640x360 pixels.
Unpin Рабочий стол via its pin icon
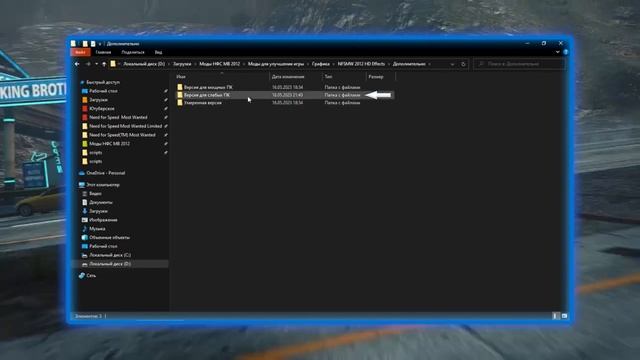[166, 91]
